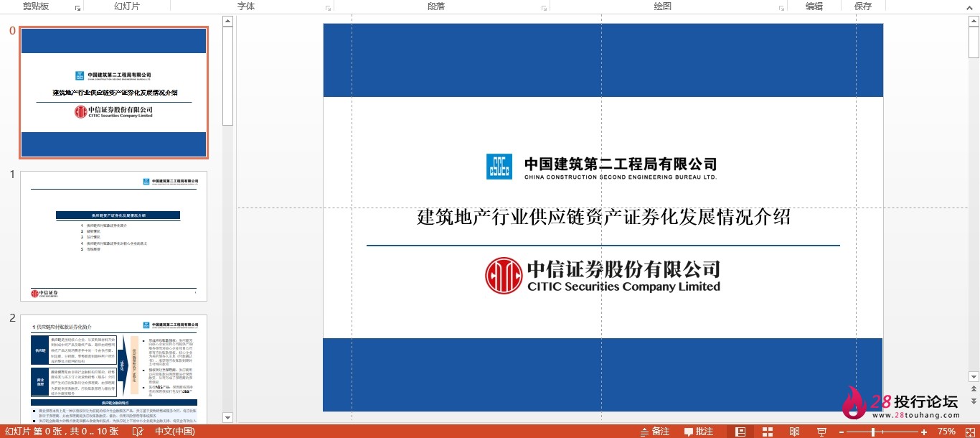The image size is (980, 438).
Task: Open the 绘图 group dialog launcher
Action: [781, 8]
